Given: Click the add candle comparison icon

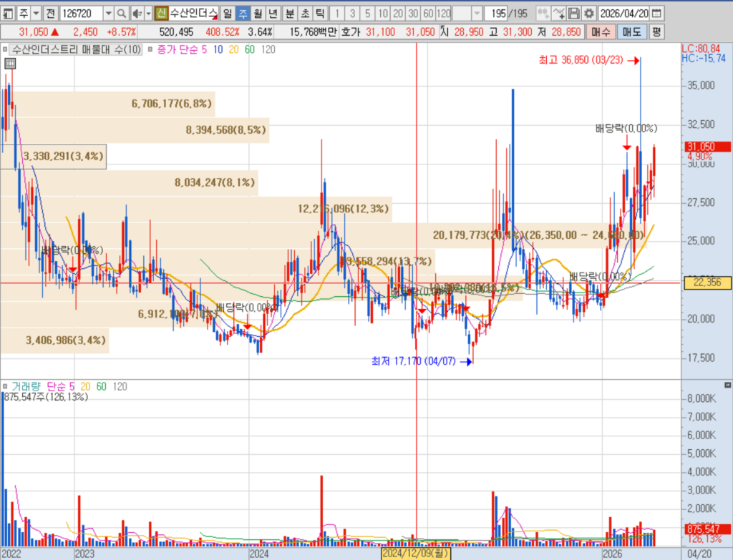Looking at the screenshot, I should [x=543, y=13].
